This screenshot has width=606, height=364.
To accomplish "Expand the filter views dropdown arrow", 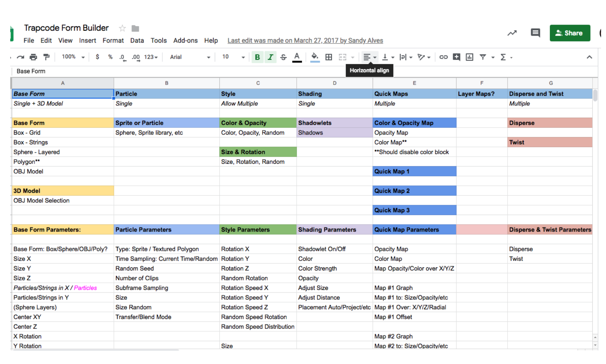I will coord(493,58).
